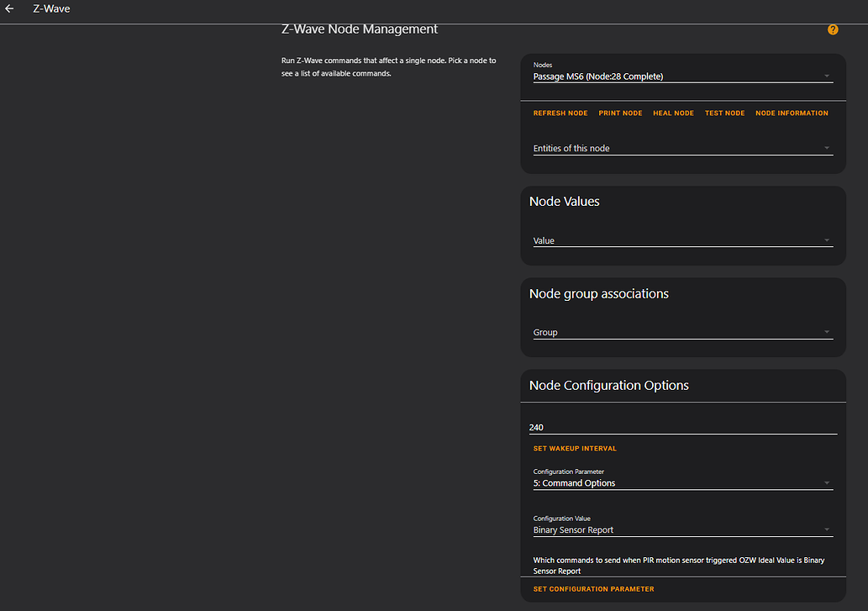Click the Node Values card heading

click(x=564, y=202)
